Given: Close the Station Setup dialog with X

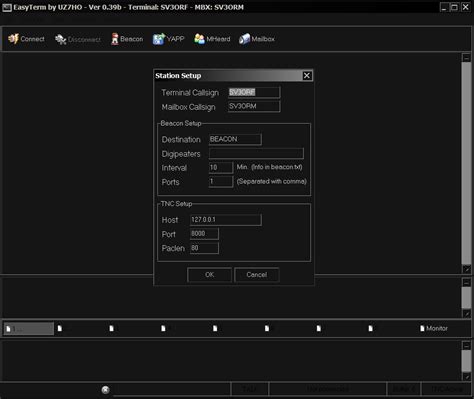Looking at the screenshot, I should (307, 76).
